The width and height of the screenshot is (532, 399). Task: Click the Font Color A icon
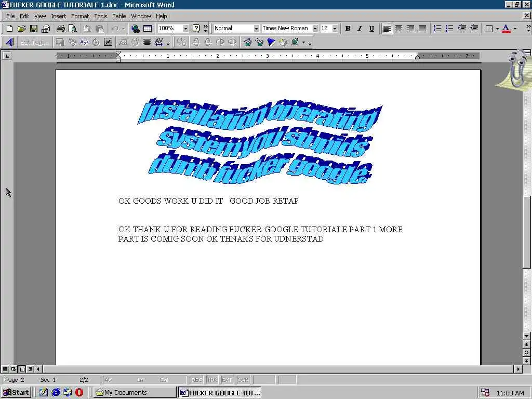click(x=506, y=29)
